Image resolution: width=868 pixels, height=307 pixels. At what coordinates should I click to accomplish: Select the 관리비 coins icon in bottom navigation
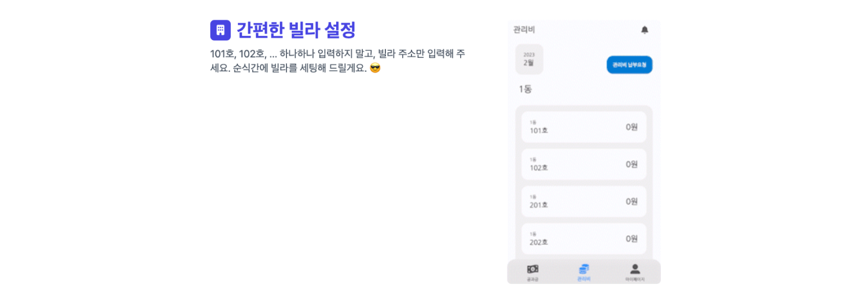(584, 272)
